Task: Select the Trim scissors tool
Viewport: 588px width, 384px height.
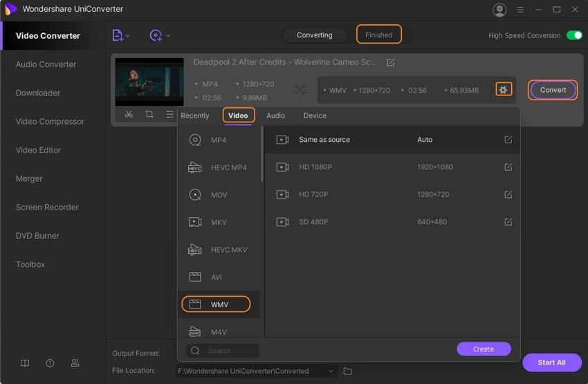Action: [x=129, y=114]
